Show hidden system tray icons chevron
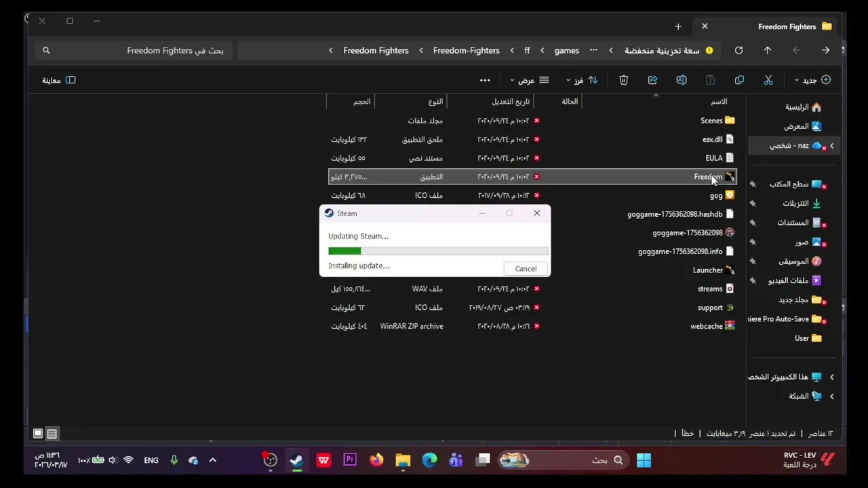 [212, 460]
